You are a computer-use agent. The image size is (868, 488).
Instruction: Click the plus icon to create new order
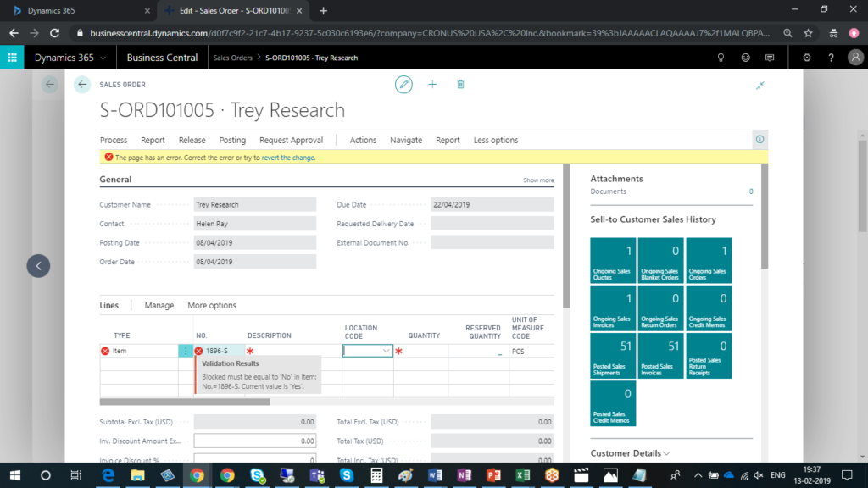(x=432, y=84)
